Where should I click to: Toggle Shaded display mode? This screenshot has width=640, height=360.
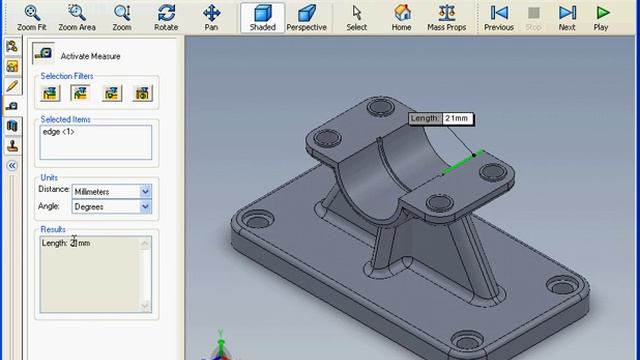coord(262,18)
